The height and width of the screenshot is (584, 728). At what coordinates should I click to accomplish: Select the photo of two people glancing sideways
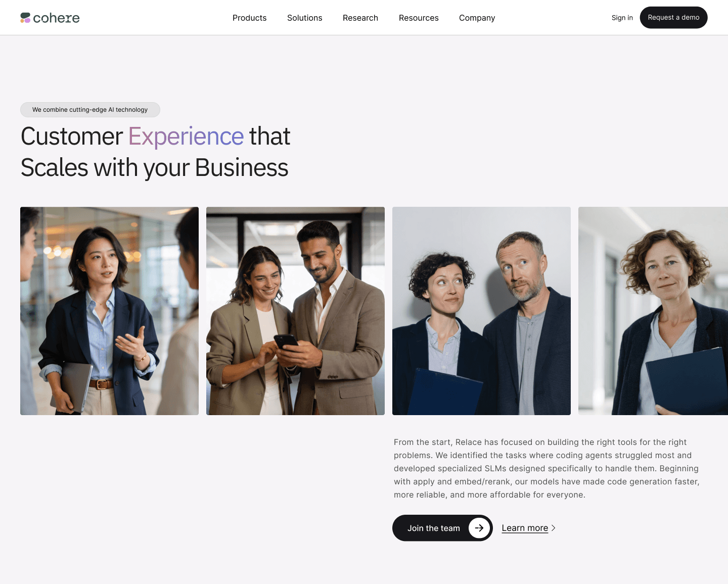pos(481,311)
